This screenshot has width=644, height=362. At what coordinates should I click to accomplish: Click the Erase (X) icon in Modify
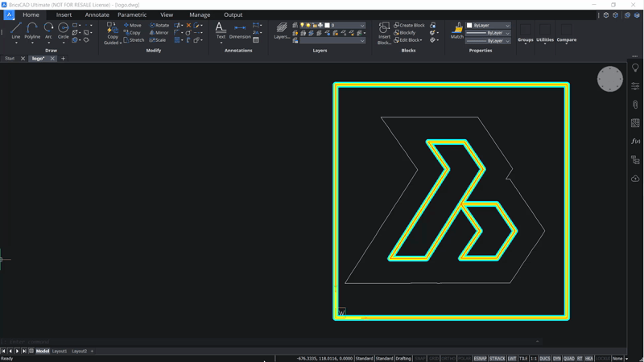coord(188,25)
